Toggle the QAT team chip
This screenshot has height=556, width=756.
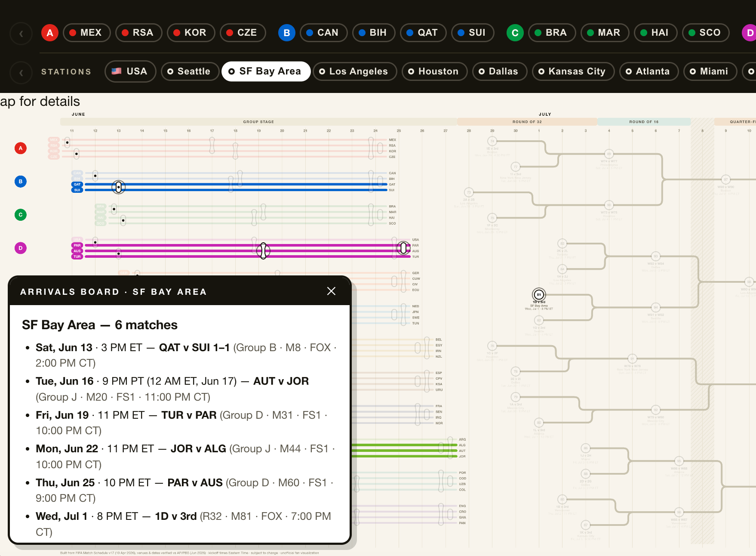tap(423, 33)
